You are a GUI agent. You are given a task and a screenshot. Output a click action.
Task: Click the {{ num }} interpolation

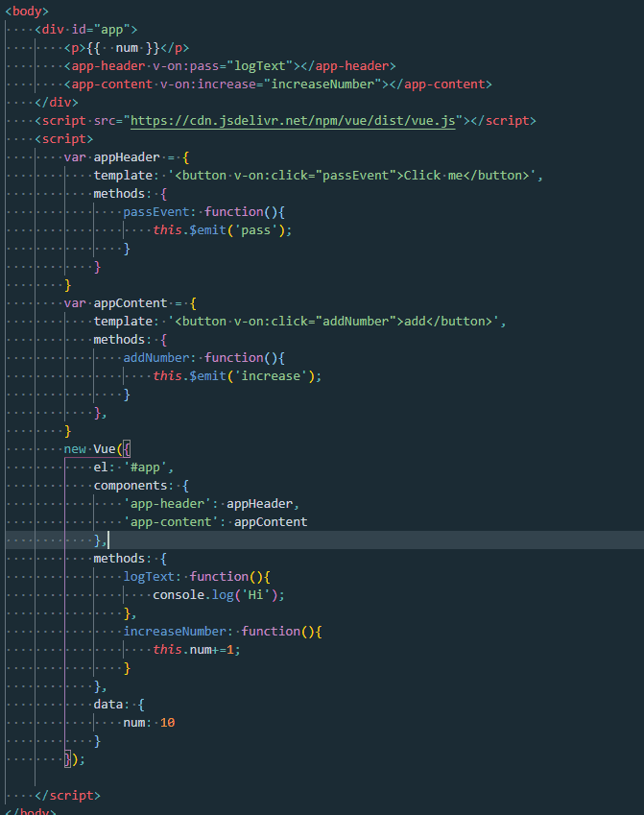124,48
